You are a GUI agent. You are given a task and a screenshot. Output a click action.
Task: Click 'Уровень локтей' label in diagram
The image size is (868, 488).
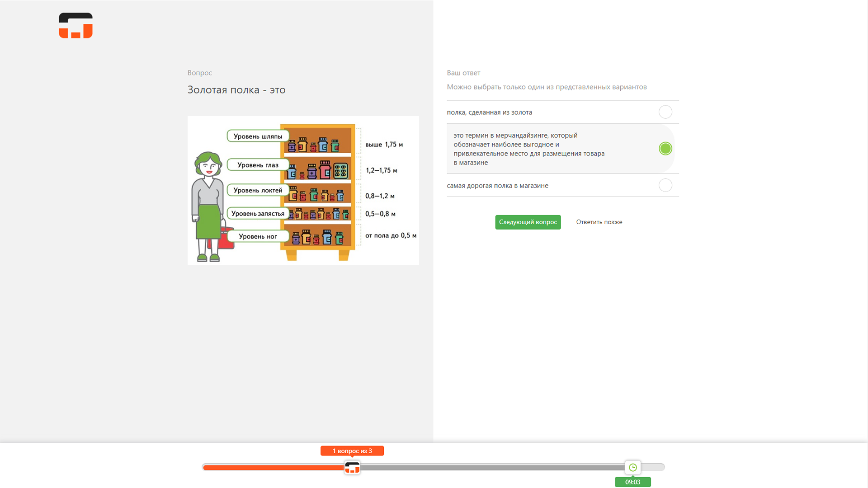click(258, 190)
